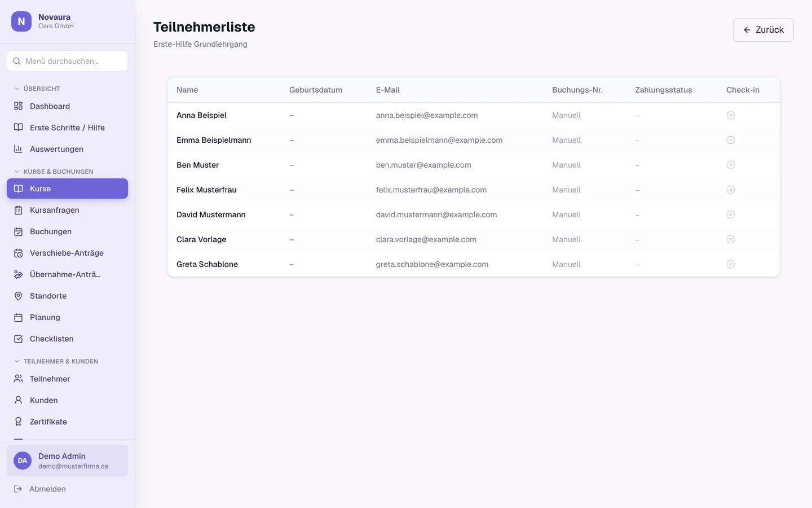Screen dimensions: 812x508
Task: Click the Übernahme-Anträge handshake icon
Action: pos(18,274)
